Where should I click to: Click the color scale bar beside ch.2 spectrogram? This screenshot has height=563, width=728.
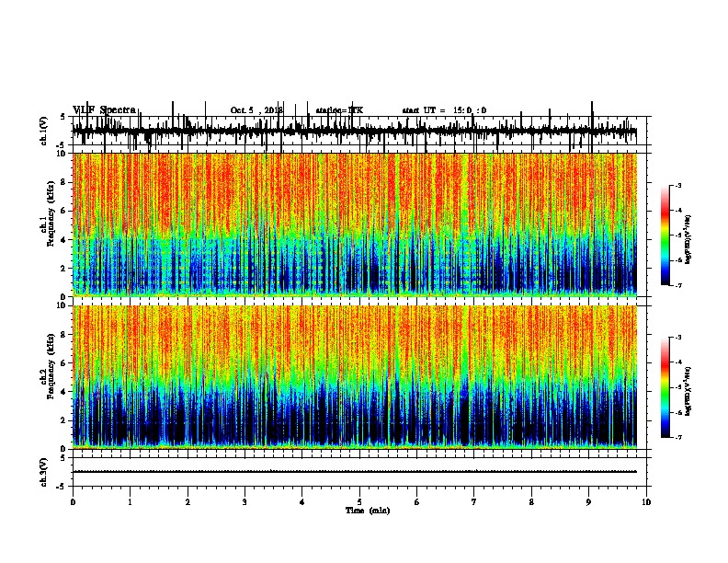(x=665, y=387)
